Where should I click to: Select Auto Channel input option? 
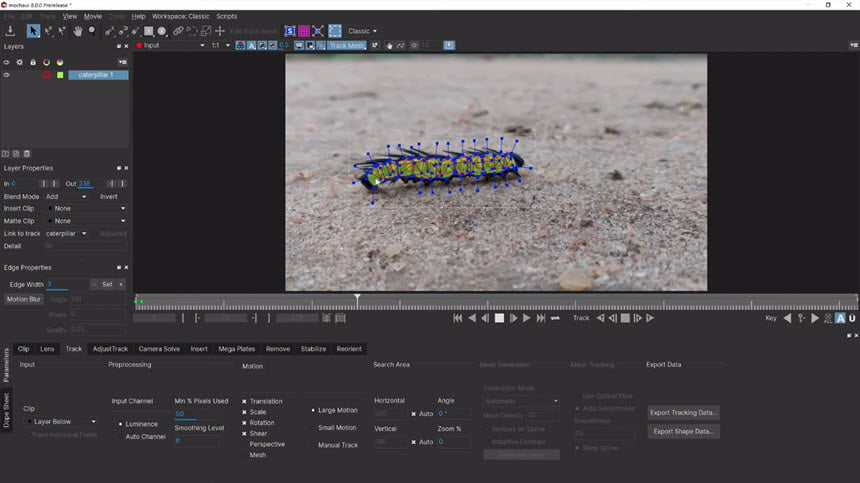click(x=145, y=437)
